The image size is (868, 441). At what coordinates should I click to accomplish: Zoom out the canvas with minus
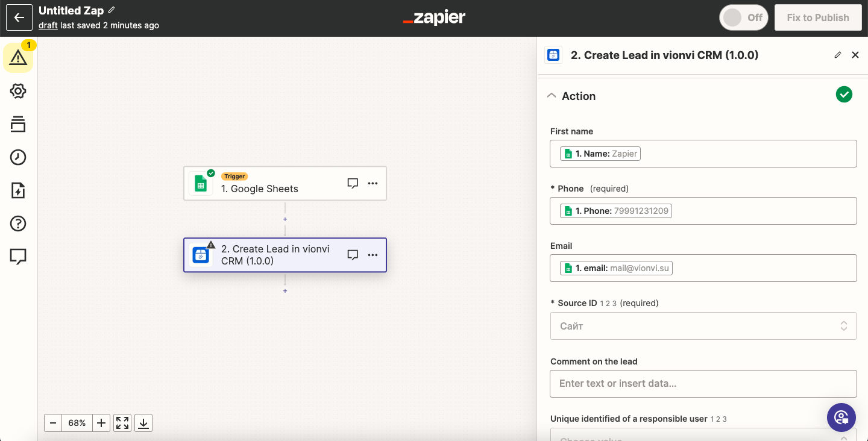pyautogui.click(x=53, y=423)
